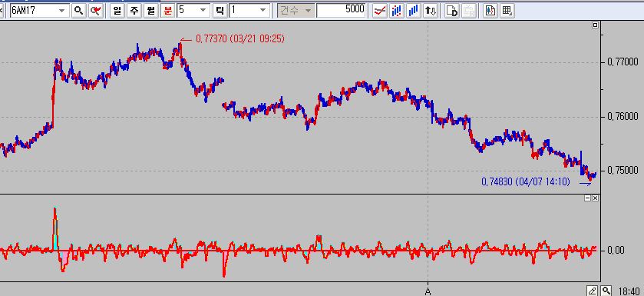Open the 6AM17 symbol dropdown
This screenshot has width=644, height=296.
[62, 11]
